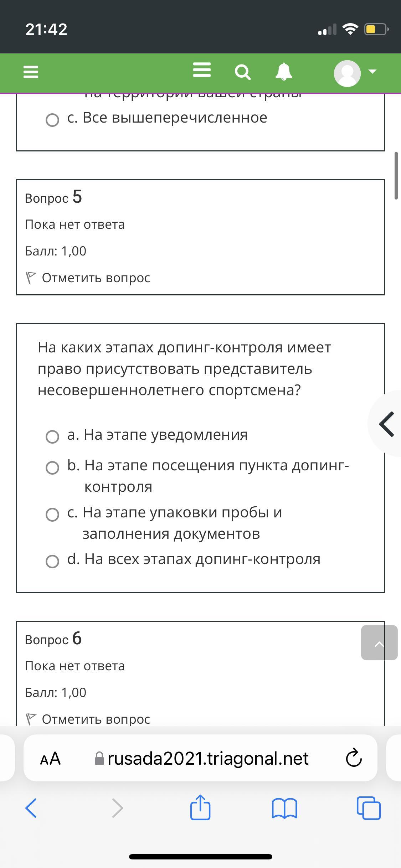
Task: Flag question 5 with Отметить вопрос
Action: (x=88, y=278)
